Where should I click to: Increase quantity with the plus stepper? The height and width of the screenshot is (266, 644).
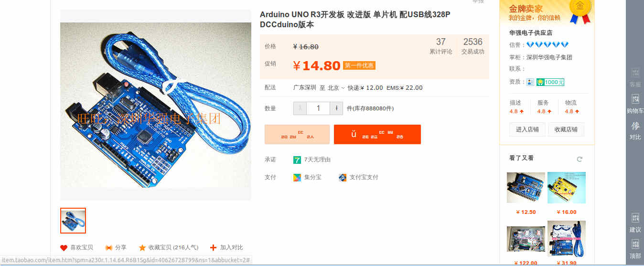(x=337, y=108)
